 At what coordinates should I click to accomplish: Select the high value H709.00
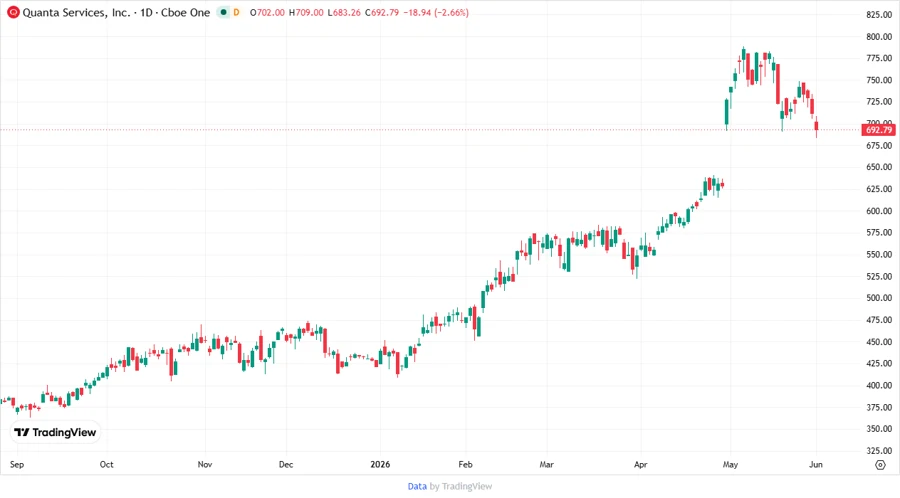point(306,12)
